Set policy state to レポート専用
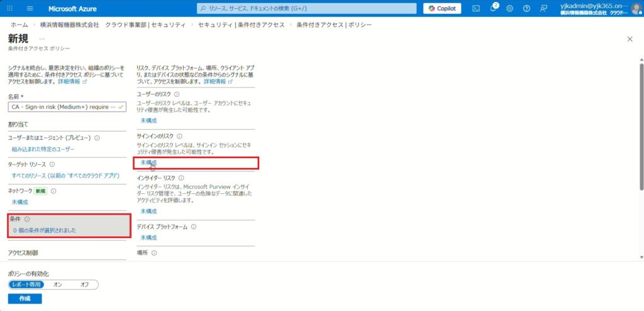The height and width of the screenshot is (311, 644). click(x=26, y=285)
